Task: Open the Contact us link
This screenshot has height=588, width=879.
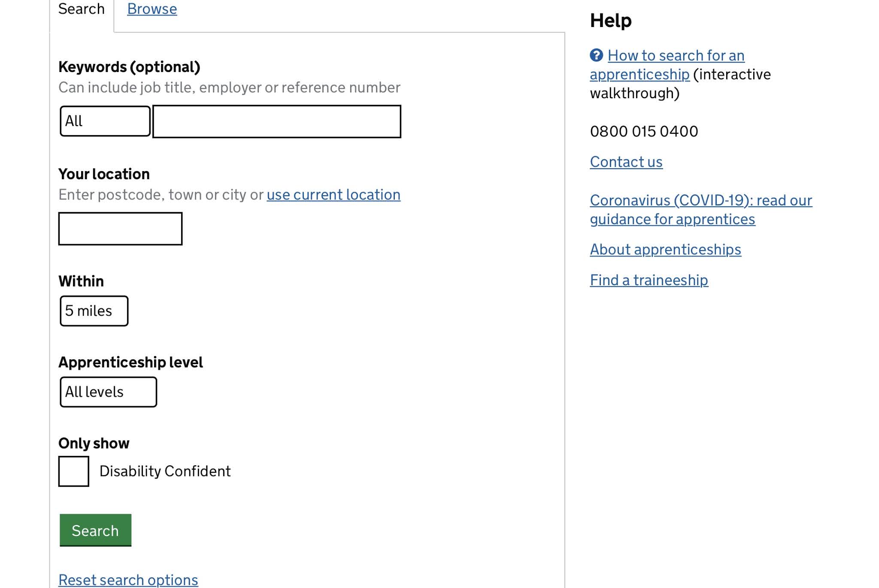Action: [x=626, y=162]
